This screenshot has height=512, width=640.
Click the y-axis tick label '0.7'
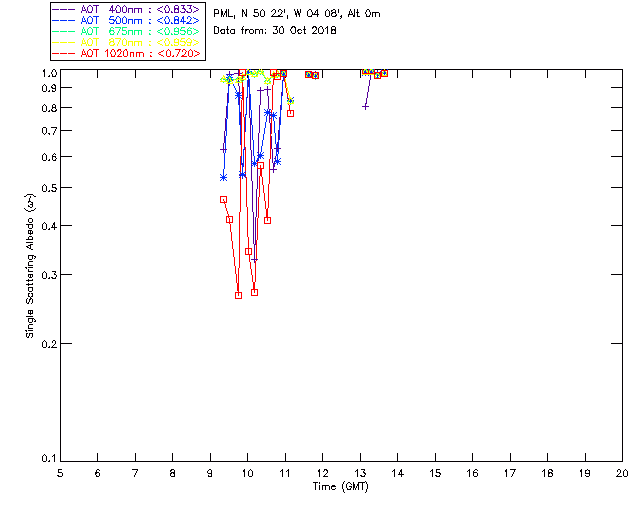coord(49,131)
